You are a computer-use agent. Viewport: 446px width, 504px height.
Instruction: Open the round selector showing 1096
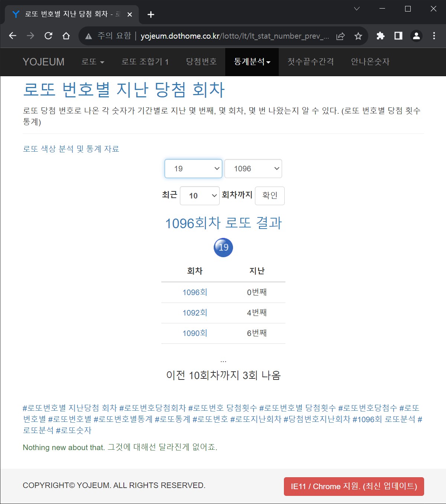[x=253, y=169]
